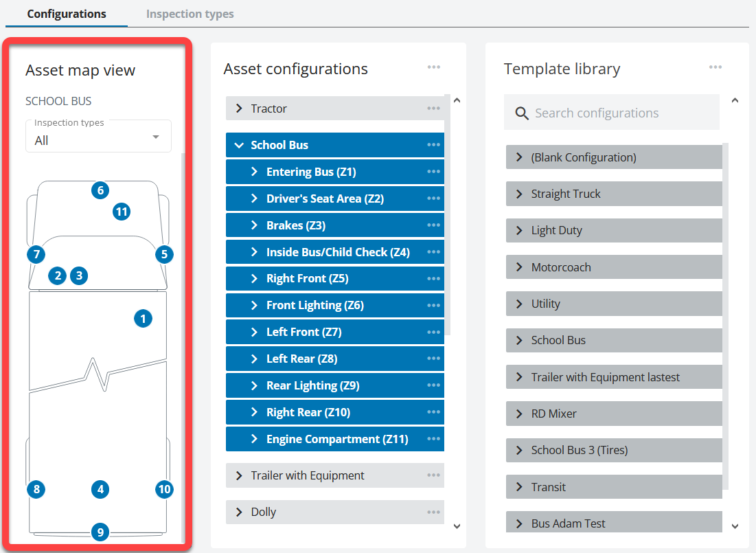This screenshot has width=756, height=553.
Task: Select zone marker 3 on the bus map
Action: 79,275
